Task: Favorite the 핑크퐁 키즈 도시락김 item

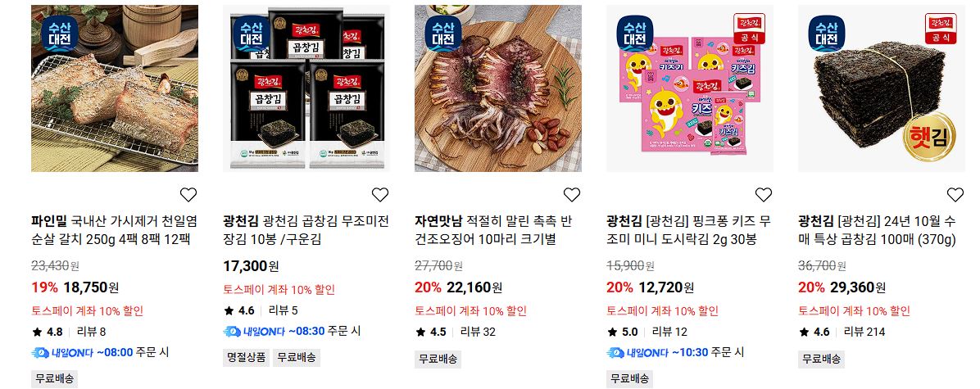Action: tap(764, 195)
